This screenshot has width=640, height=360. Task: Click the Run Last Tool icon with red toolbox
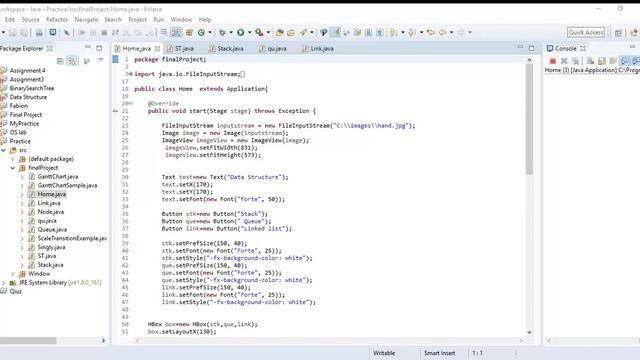point(259,32)
